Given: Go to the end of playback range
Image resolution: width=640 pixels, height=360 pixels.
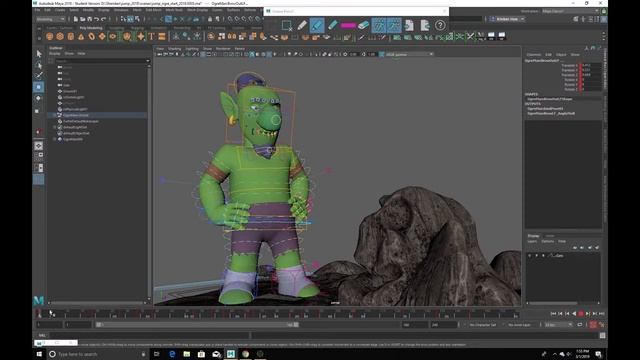Looking at the screenshot, I should tap(601, 313).
